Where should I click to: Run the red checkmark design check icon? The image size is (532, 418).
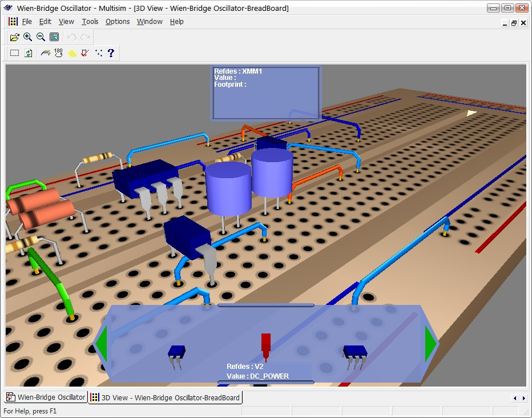85,53
